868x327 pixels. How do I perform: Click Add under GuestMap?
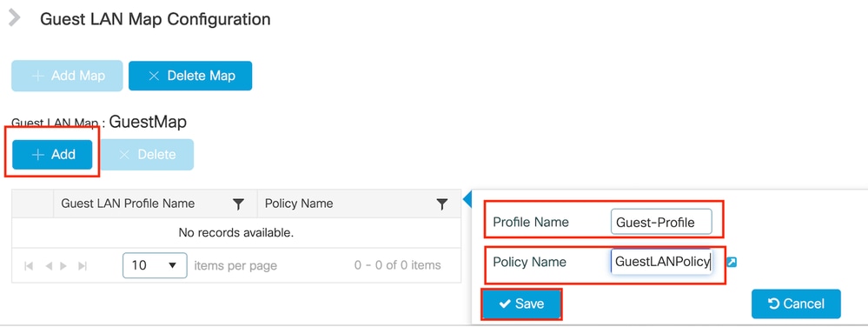53,155
